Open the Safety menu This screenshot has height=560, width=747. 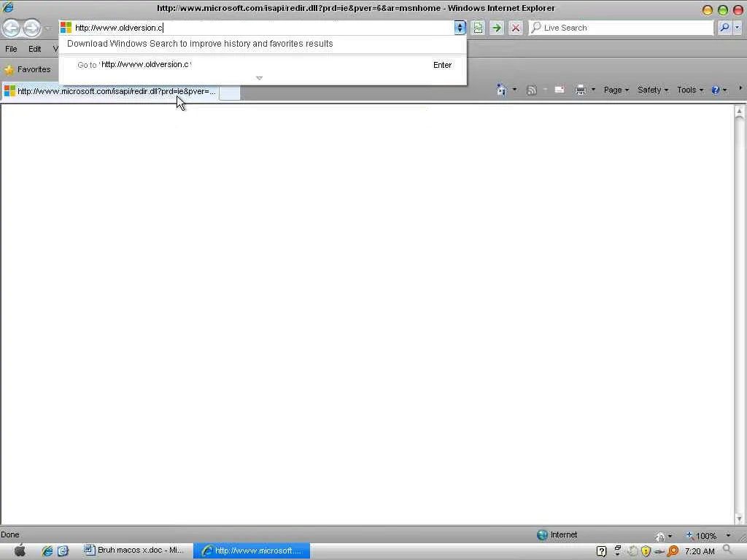pyautogui.click(x=653, y=90)
